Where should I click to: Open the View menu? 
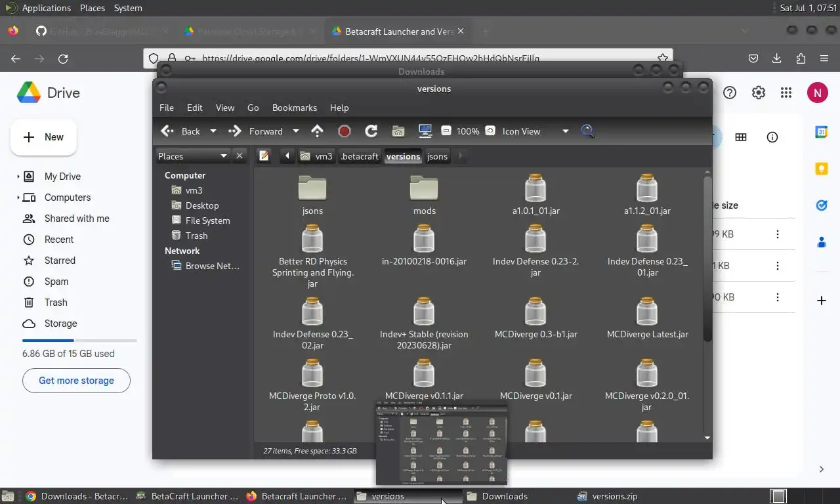225,108
